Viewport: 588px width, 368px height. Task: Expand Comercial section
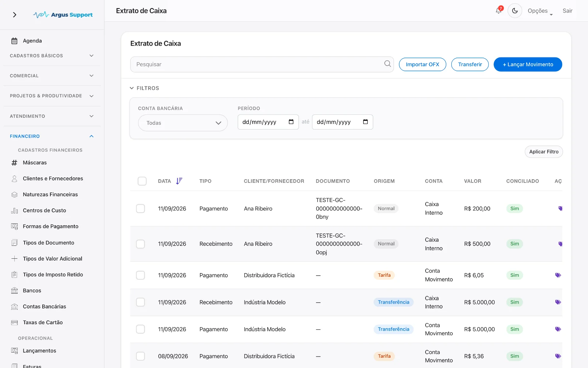tap(52, 76)
